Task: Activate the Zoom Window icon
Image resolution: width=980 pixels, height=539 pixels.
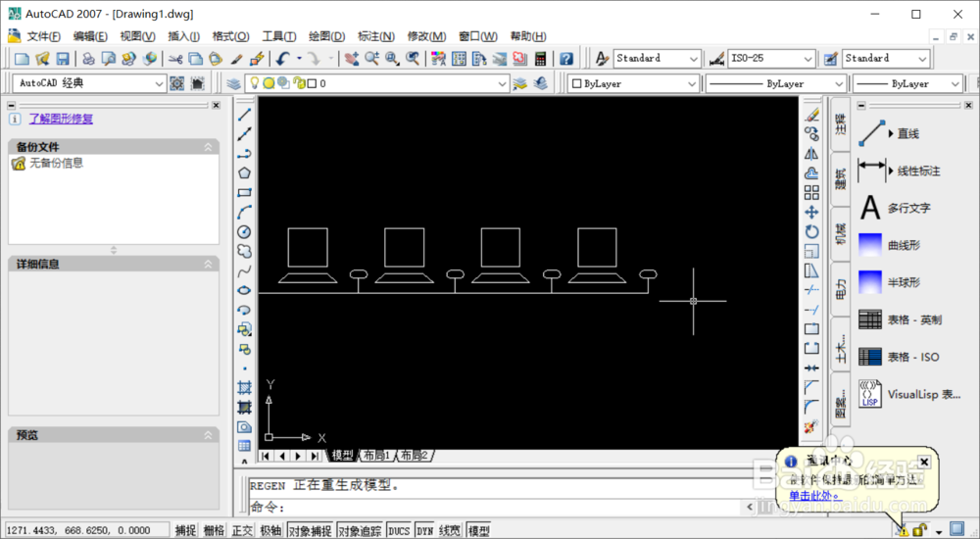Action: [x=392, y=59]
